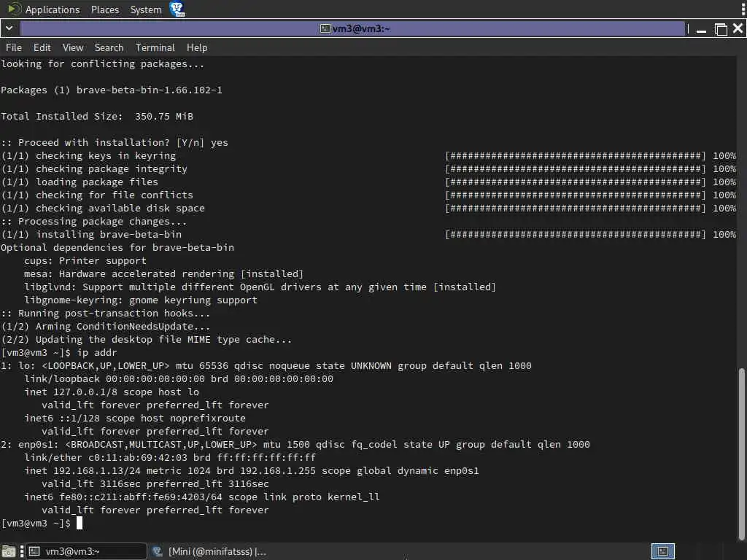Click 'valid_lft 3116sec preferred_lft 3116sec' line
The image size is (747, 560).
click(x=155, y=484)
